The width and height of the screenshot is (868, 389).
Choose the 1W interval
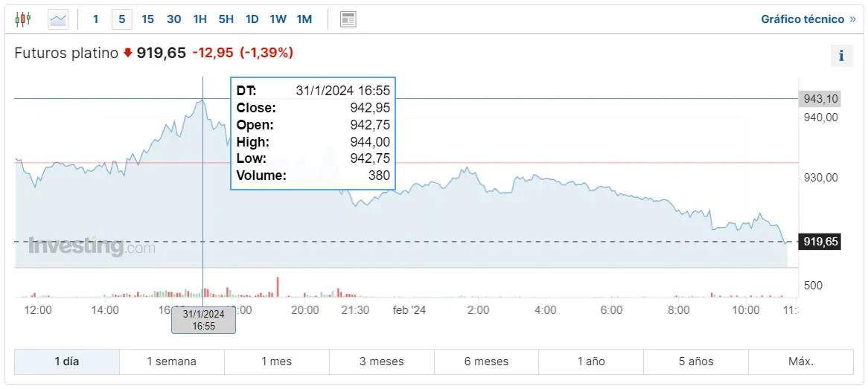(278, 19)
